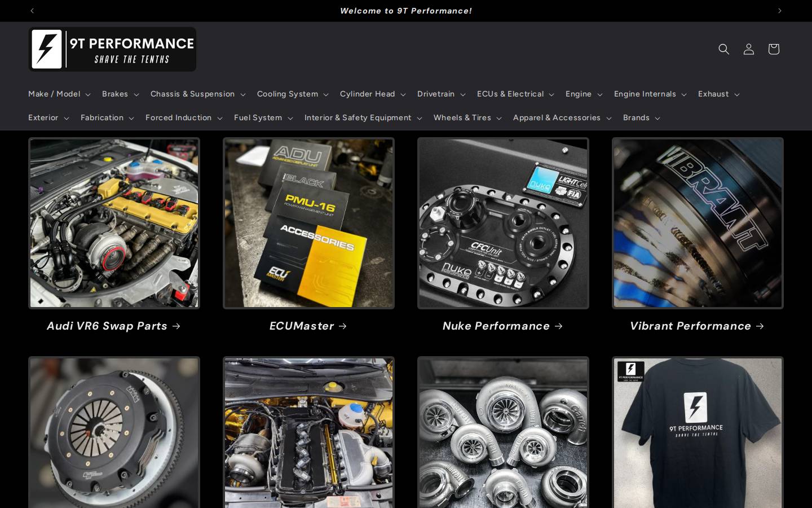Open the search magnifier icon

pyautogui.click(x=723, y=49)
